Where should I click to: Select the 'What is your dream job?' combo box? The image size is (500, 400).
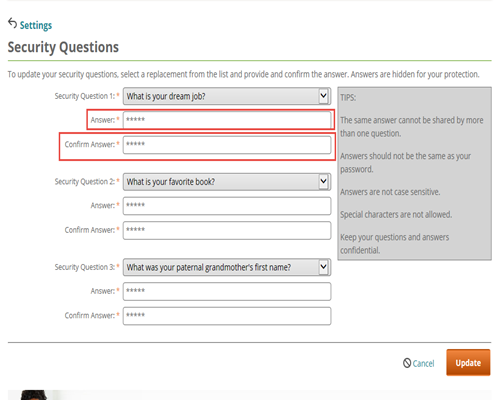[x=227, y=96]
